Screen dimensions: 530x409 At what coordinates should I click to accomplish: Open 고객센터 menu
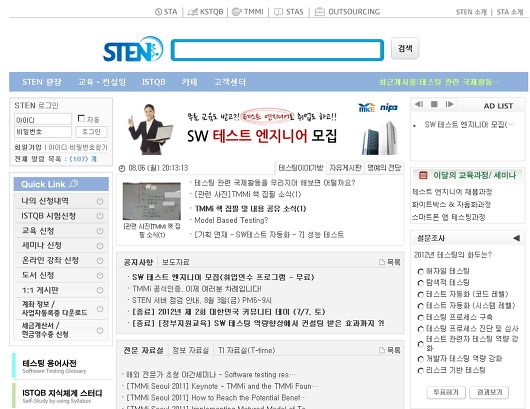pyautogui.click(x=230, y=82)
